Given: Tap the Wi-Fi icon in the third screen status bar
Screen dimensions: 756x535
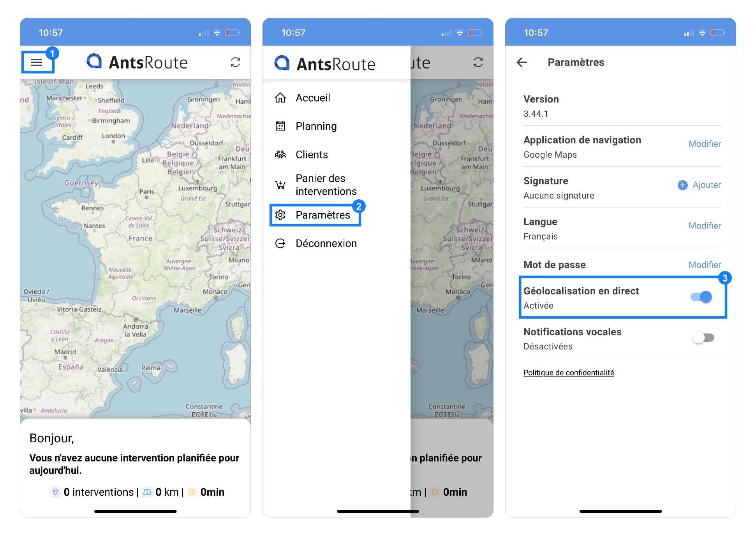Looking at the screenshot, I should click(x=702, y=33).
